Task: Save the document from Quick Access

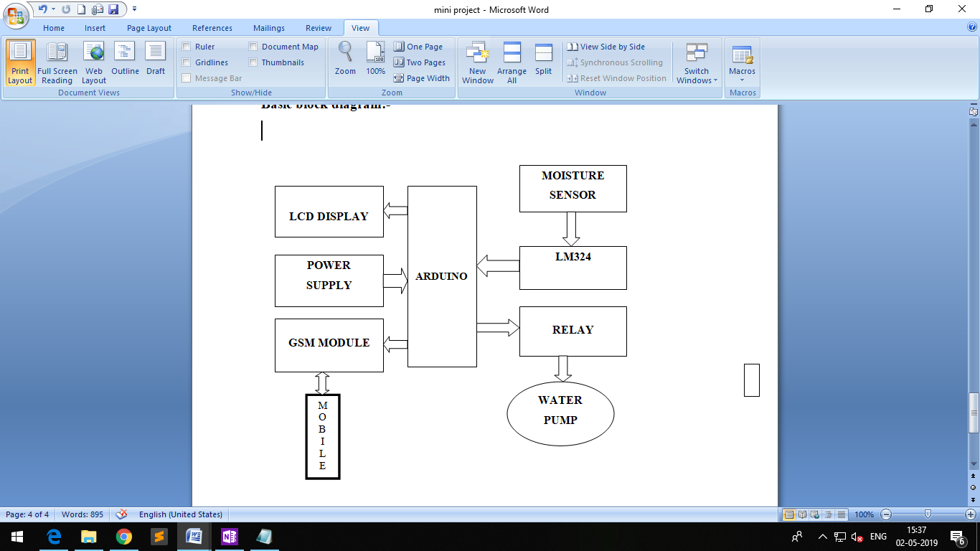Action: point(113,9)
